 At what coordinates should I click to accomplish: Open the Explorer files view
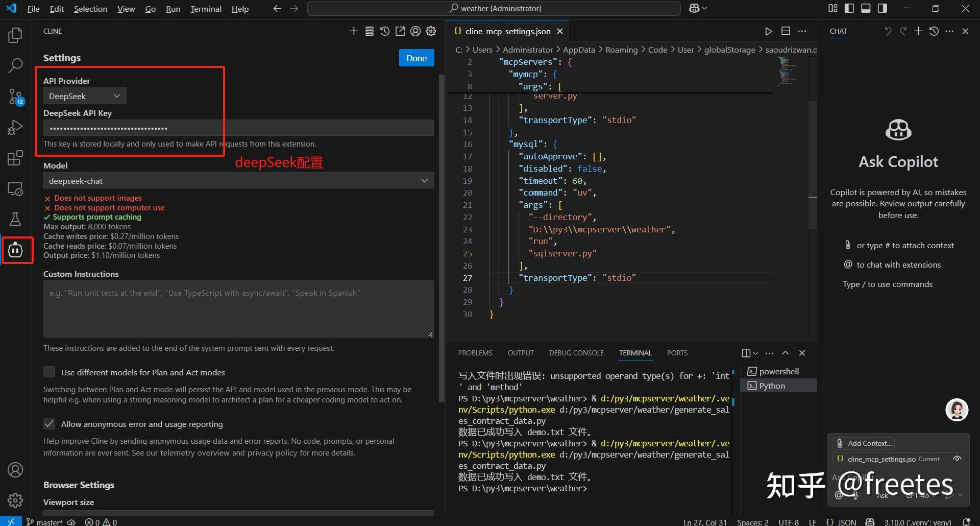[x=15, y=35]
